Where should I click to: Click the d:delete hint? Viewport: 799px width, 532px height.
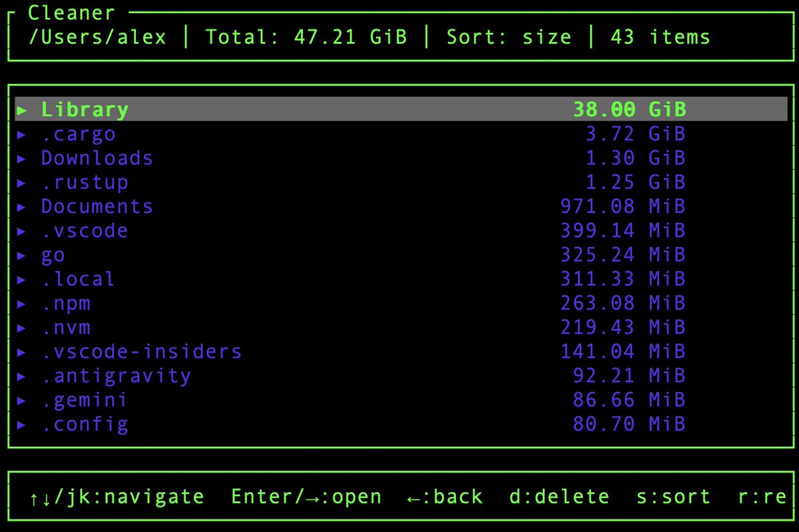tap(559, 497)
